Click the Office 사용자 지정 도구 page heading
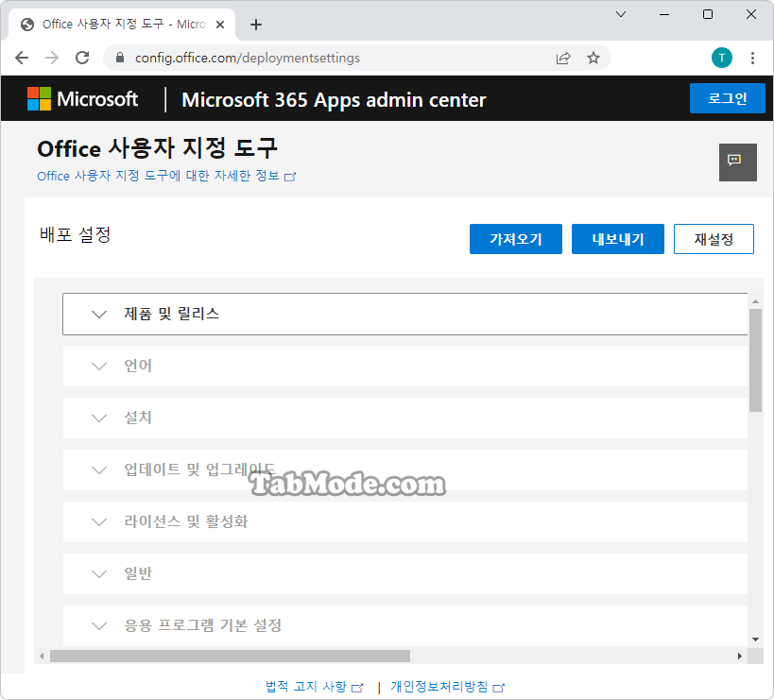This screenshot has height=700, width=774. 158,148
